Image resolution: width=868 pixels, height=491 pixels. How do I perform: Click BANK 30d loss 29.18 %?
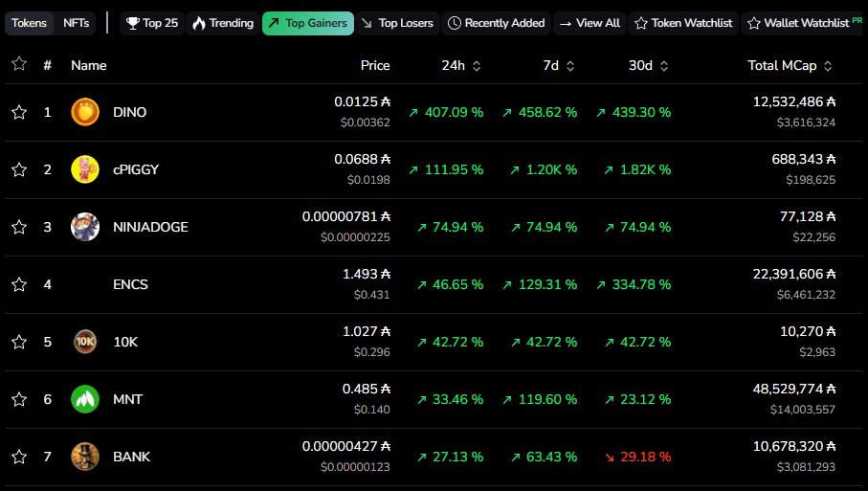point(638,457)
